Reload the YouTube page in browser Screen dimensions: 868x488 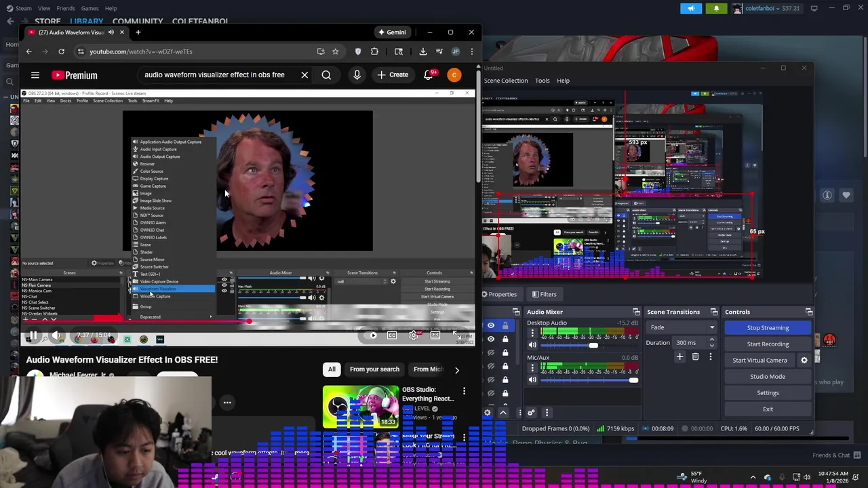pyautogui.click(x=61, y=52)
